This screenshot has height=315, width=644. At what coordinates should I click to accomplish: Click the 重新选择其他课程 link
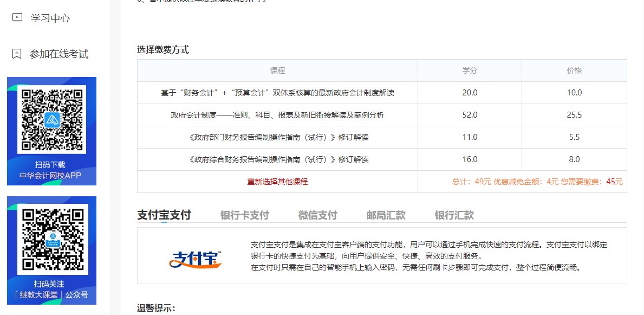pyautogui.click(x=277, y=182)
